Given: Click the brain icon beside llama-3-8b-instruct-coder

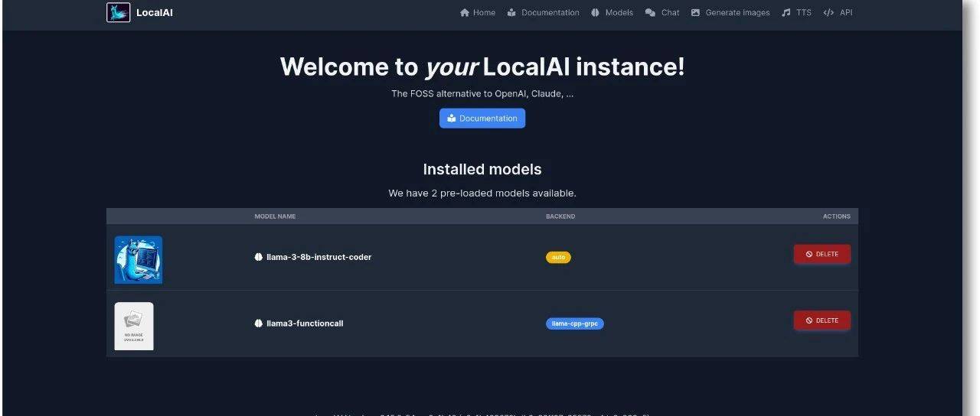Looking at the screenshot, I should 259,258.
